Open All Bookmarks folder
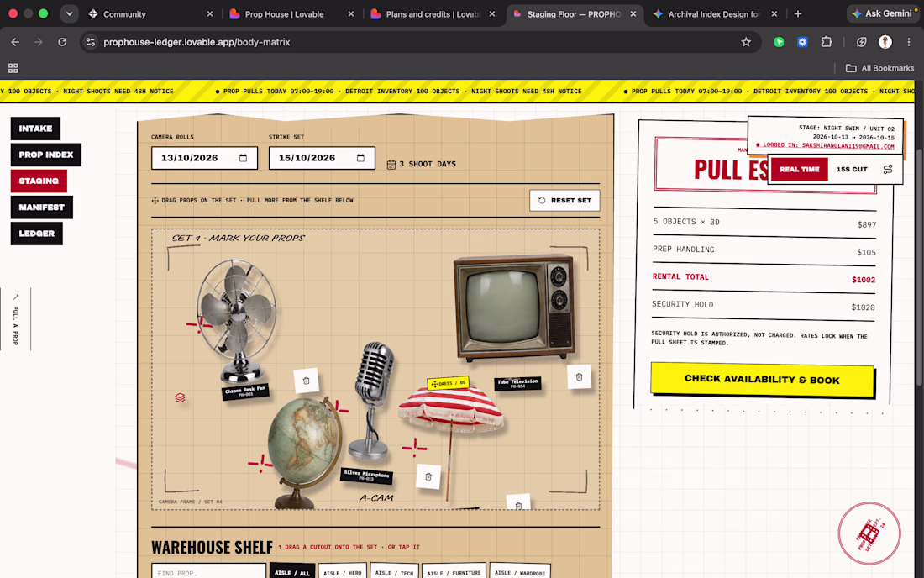 point(879,68)
